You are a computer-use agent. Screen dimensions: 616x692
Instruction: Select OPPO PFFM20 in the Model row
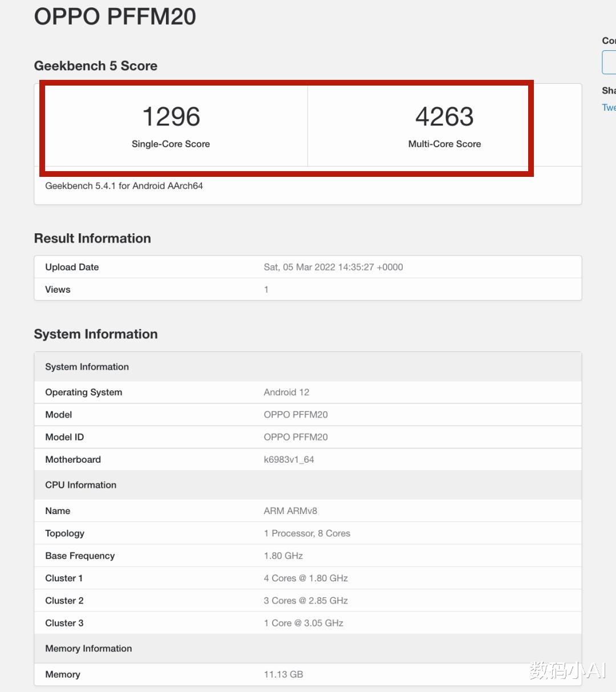point(295,415)
